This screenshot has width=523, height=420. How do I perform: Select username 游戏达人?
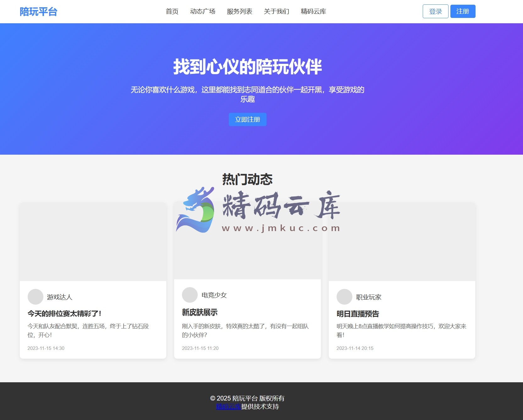[x=60, y=297]
